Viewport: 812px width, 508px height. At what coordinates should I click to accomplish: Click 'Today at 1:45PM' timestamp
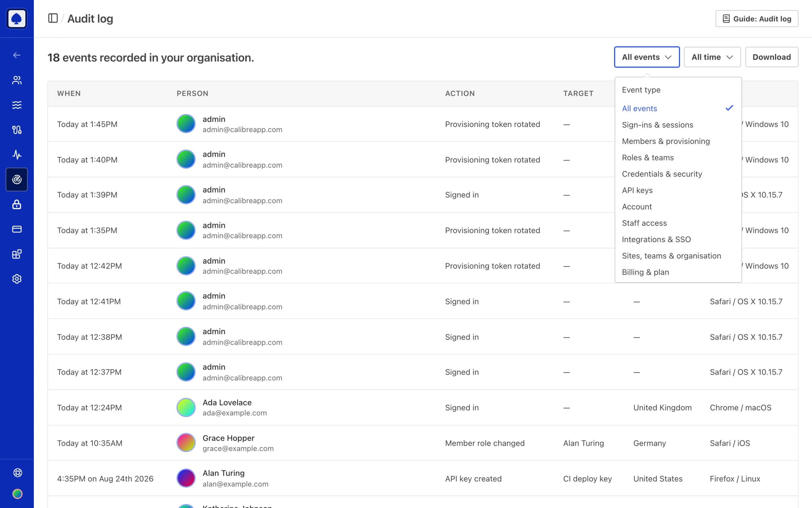87,124
